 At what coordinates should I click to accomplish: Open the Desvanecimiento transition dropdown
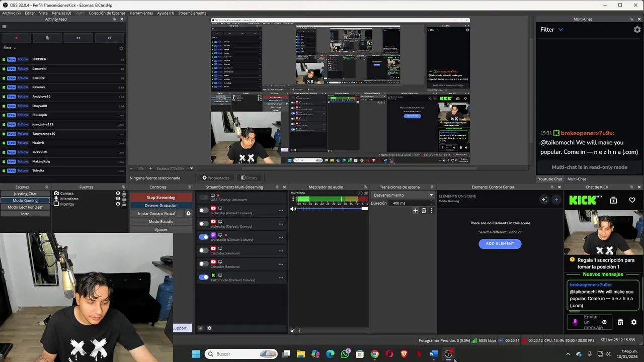coord(403,195)
